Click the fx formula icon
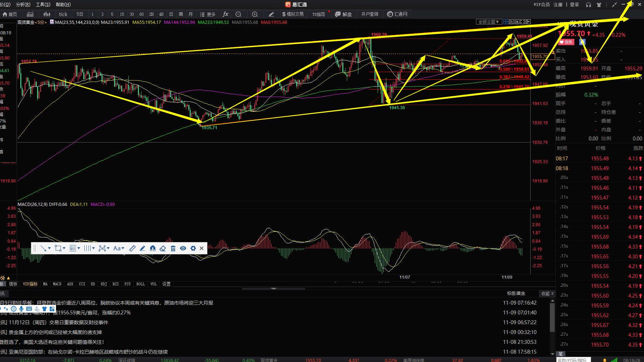 [225, 14]
